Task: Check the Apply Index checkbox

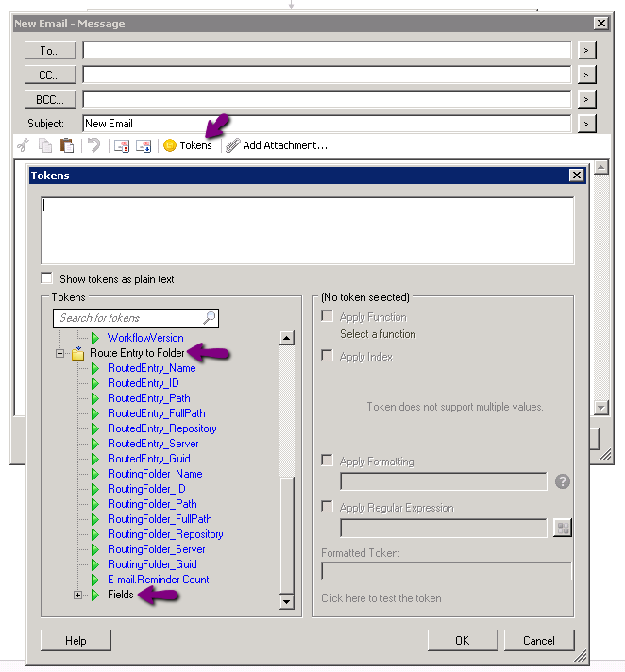Action: (x=327, y=356)
